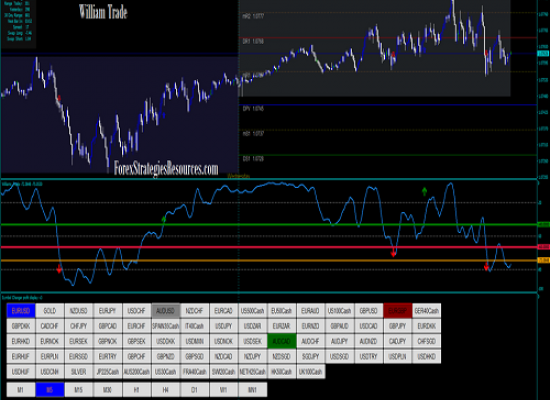This screenshot has height=400, width=550.
Task: Change timeframe to M15
Action: click(x=79, y=390)
